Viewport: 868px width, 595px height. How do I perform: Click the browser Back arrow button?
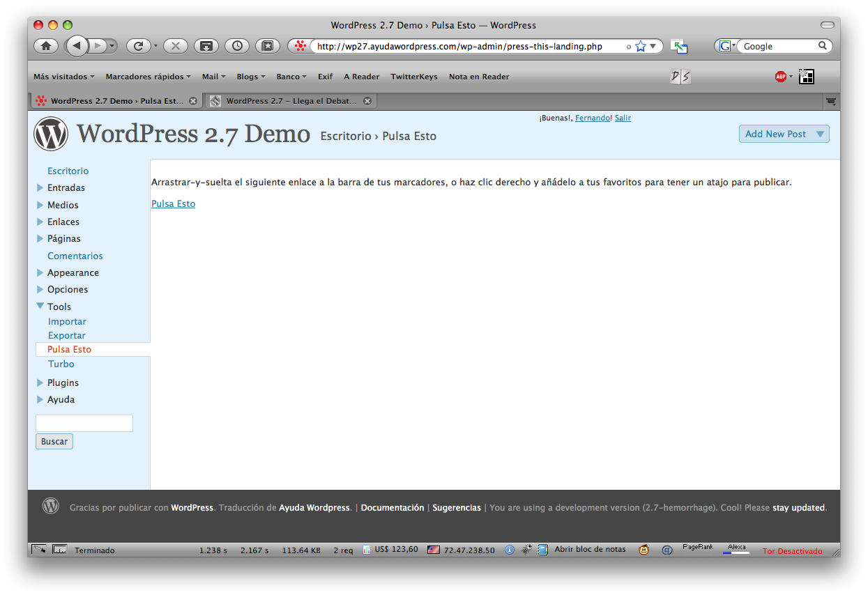(77, 46)
